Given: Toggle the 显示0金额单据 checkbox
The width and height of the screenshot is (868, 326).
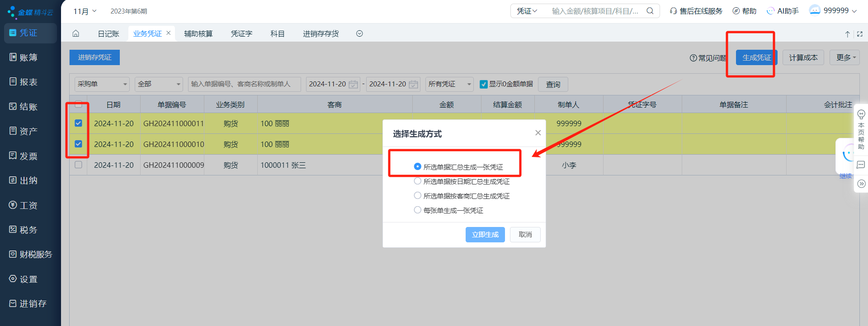Looking at the screenshot, I should tap(483, 84).
